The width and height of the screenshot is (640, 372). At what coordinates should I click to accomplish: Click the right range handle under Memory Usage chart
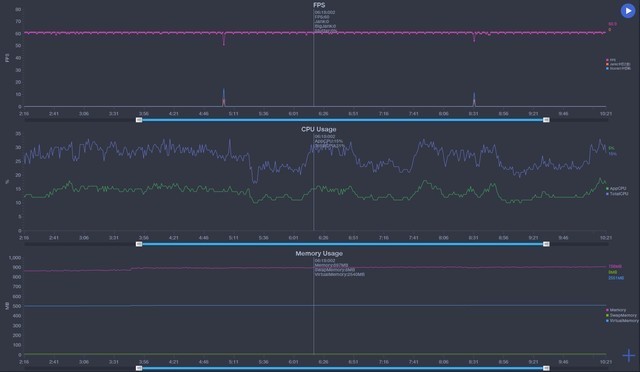pyautogui.click(x=546, y=368)
